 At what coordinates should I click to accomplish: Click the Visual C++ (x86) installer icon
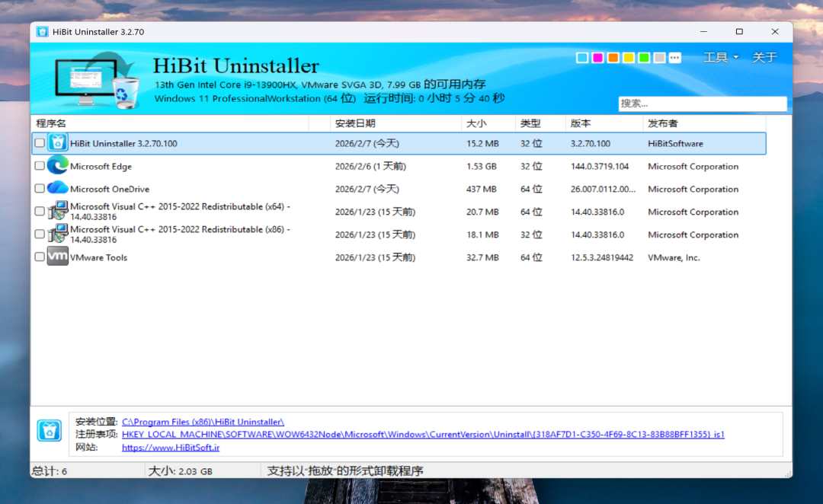pos(58,234)
